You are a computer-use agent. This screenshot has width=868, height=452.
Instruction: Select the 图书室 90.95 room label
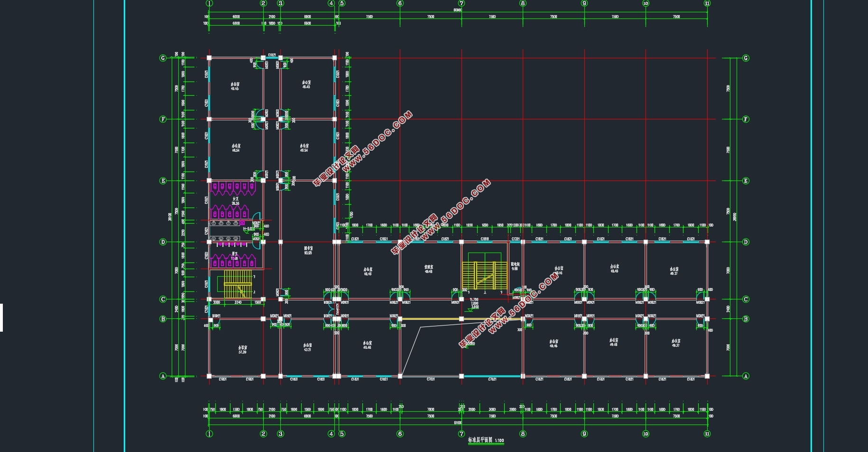(308, 250)
